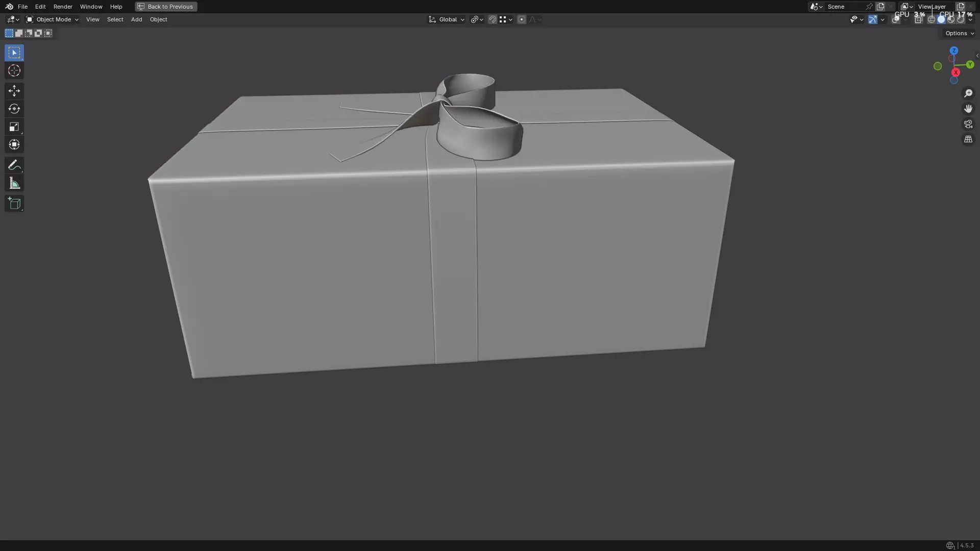This screenshot has width=980, height=551.
Task: Open the Window menu
Action: click(x=91, y=7)
